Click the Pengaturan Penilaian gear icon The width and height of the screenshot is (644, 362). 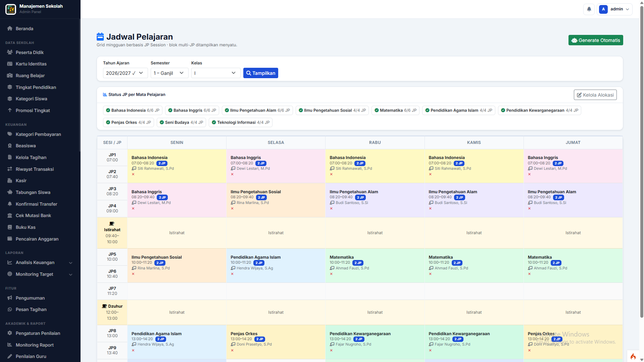10,333
